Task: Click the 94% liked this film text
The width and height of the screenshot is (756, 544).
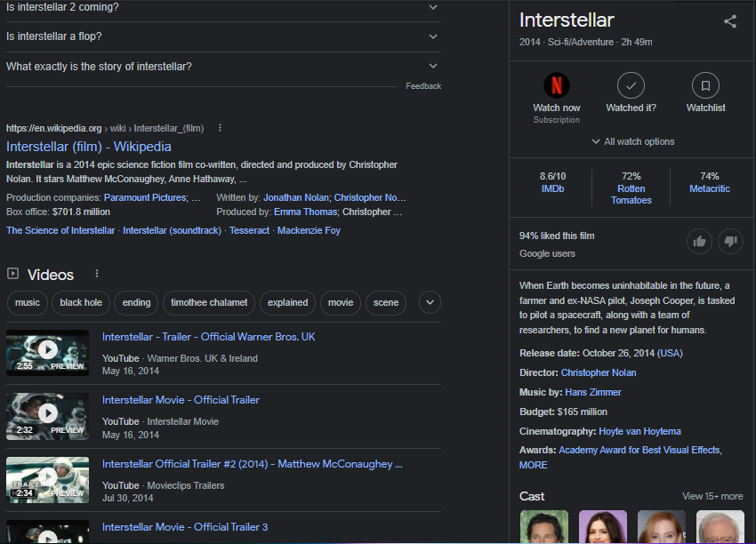Action: [x=557, y=236]
